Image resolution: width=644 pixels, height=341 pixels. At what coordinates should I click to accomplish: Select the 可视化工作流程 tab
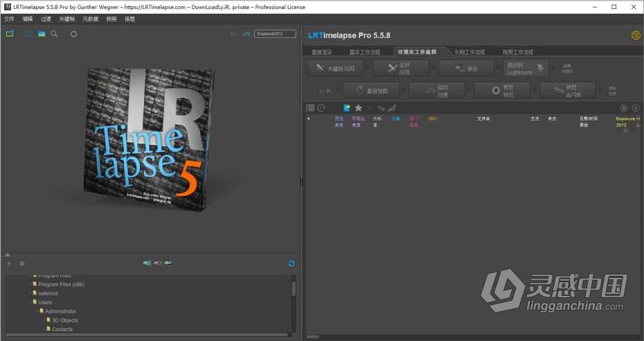coord(417,52)
